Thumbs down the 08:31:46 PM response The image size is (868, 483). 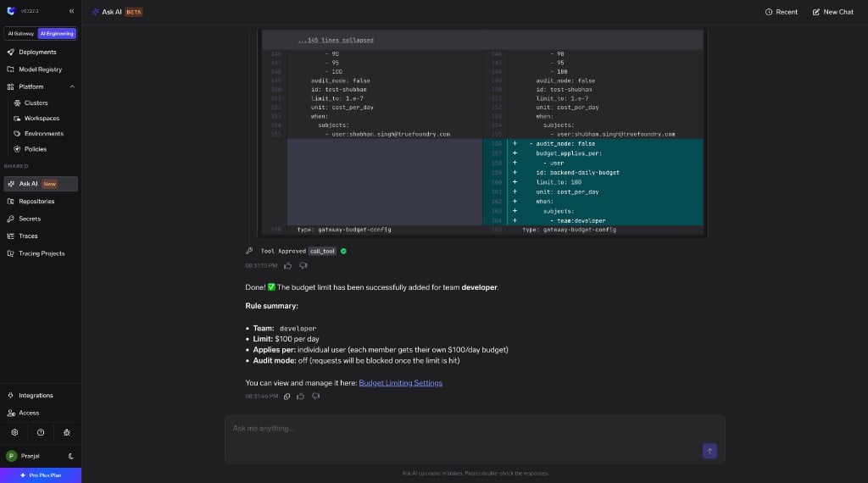pyautogui.click(x=315, y=397)
